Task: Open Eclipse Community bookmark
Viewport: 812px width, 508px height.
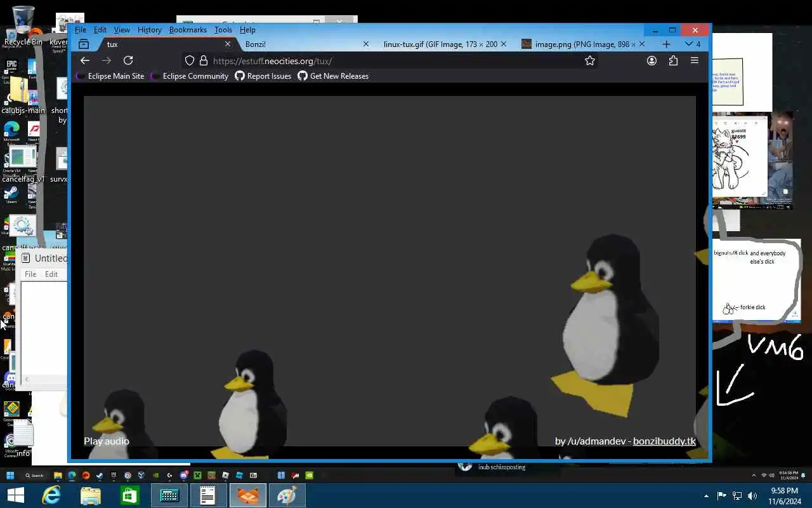Action: [x=189, y=76]
